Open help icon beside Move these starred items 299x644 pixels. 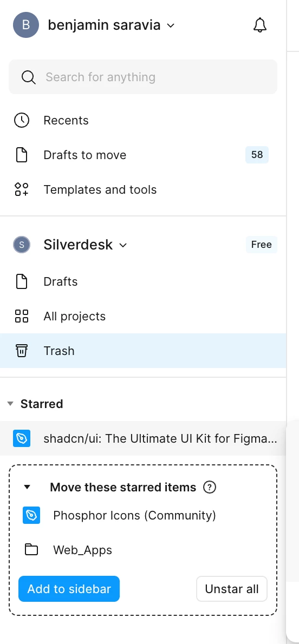click(210, 487)
